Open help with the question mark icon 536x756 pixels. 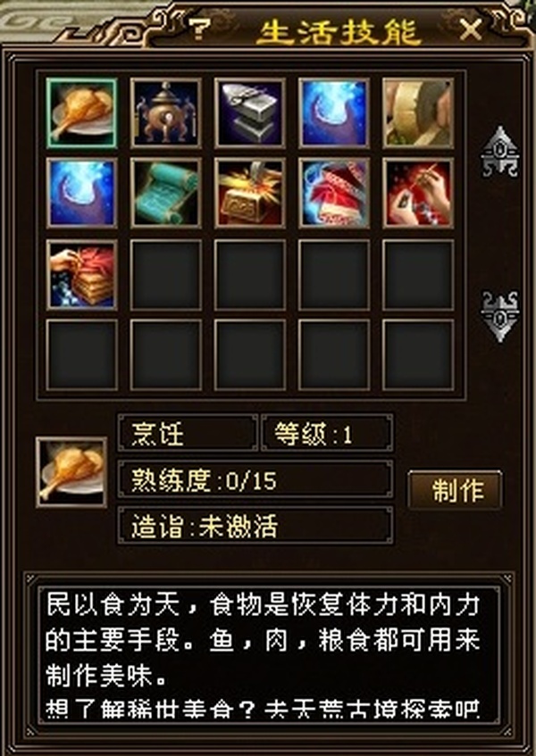point(197,29)
